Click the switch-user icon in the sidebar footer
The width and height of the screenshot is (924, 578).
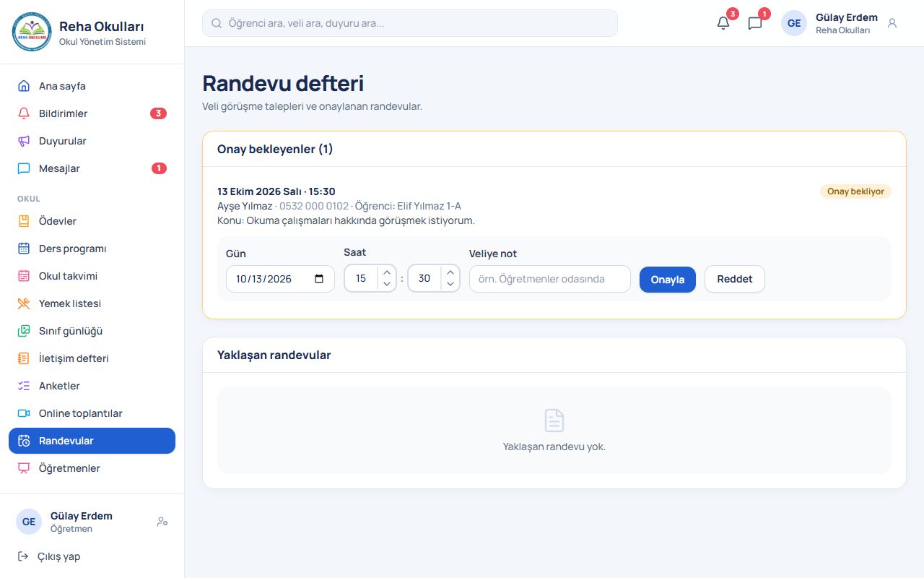pyautogui.click(x=162, y=522)
